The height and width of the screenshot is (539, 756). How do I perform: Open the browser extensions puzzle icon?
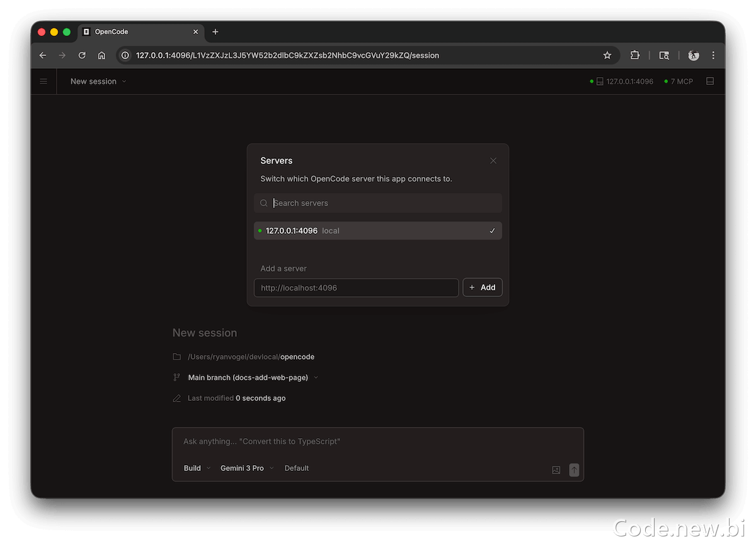click(635, 55)
